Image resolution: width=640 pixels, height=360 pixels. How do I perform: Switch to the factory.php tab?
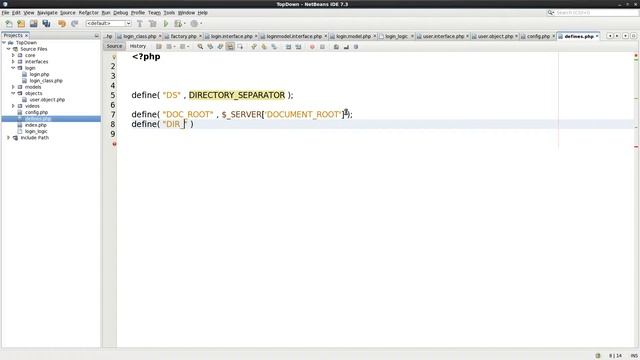(x=183, y=36)
